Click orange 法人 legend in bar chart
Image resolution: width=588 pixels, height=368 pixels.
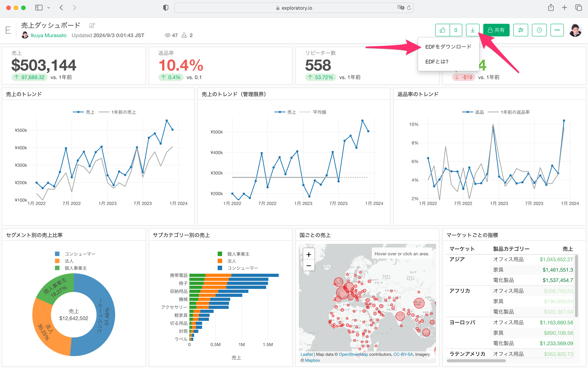(227, 261)
